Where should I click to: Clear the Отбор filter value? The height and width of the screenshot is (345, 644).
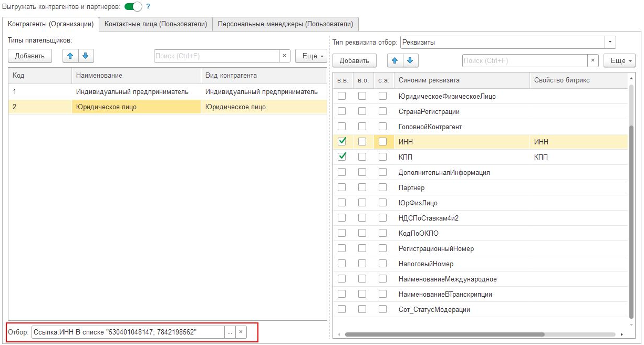[241, 332]
